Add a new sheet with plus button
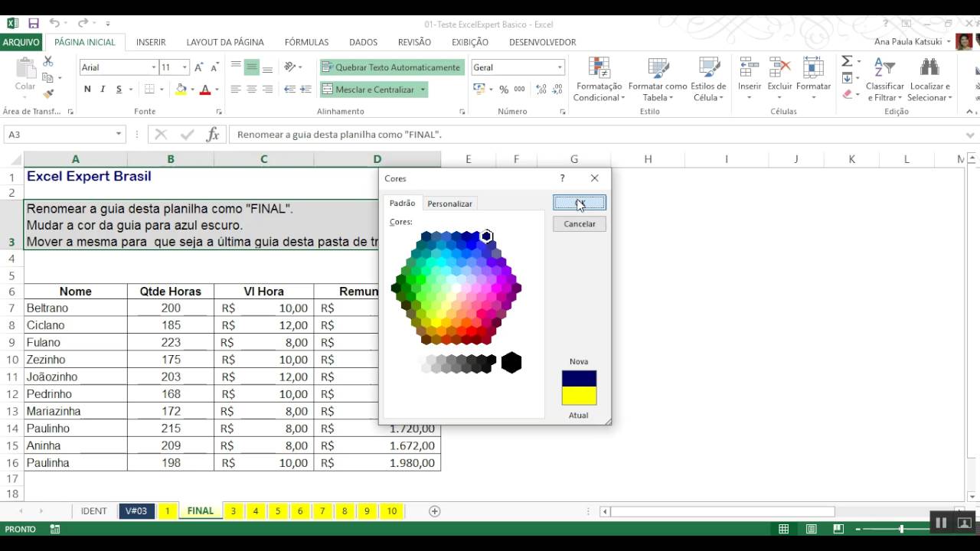The image size is (980, 551). (x=435, y=511)
